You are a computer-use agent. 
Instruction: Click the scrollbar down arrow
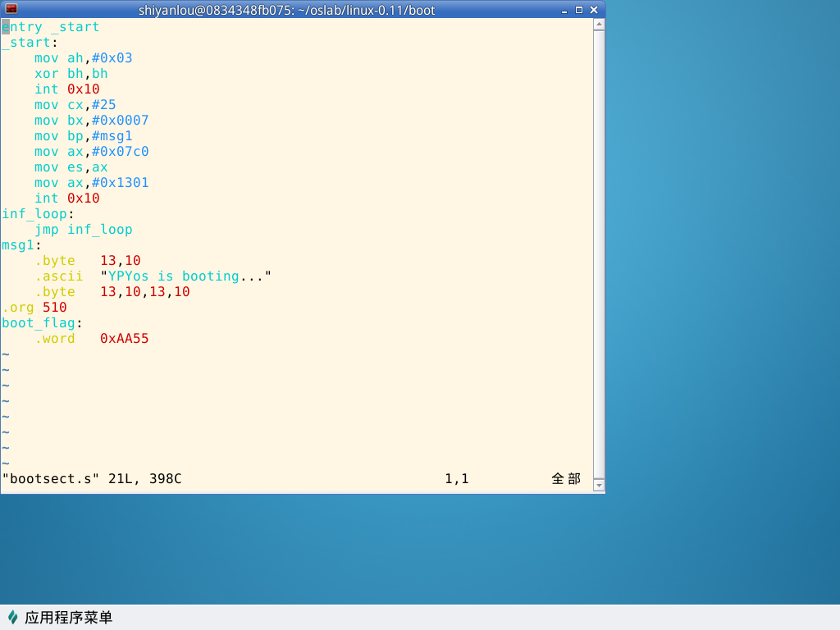598,484
